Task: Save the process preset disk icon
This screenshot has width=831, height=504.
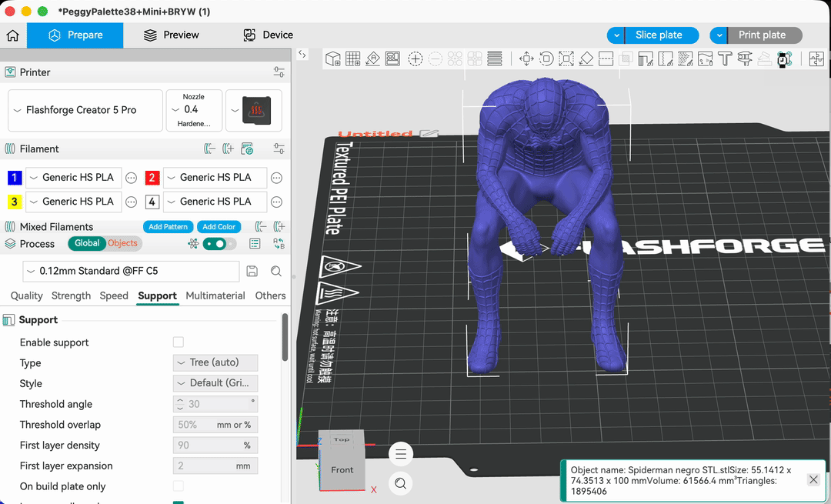Action: pyautogui.click(x=252, y=272)
